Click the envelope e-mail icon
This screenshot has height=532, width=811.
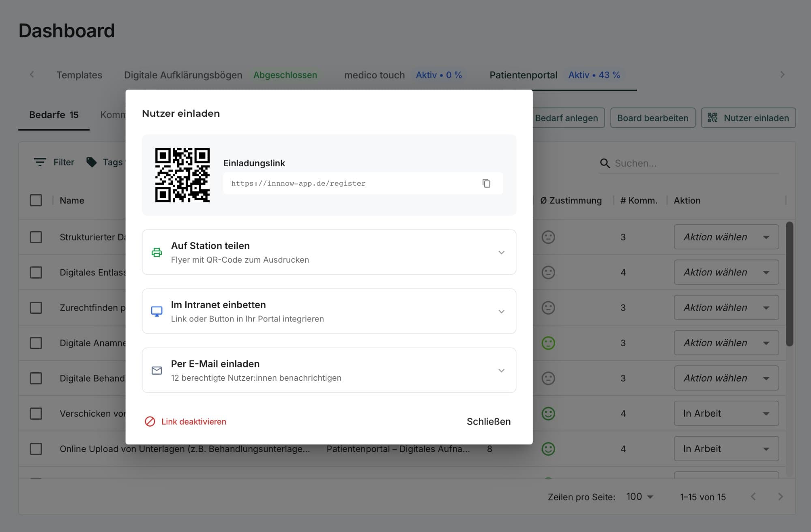157,371
